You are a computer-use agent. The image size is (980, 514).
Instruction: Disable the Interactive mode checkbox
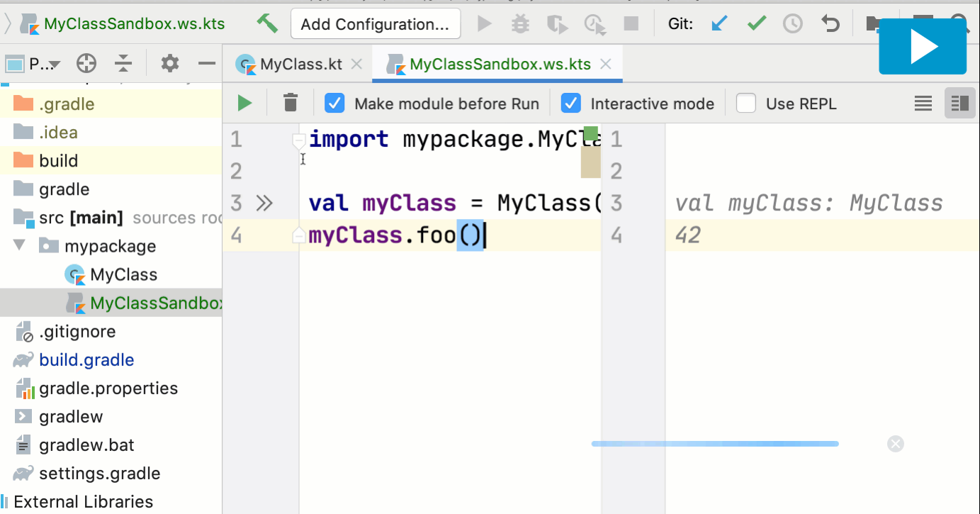571,104
